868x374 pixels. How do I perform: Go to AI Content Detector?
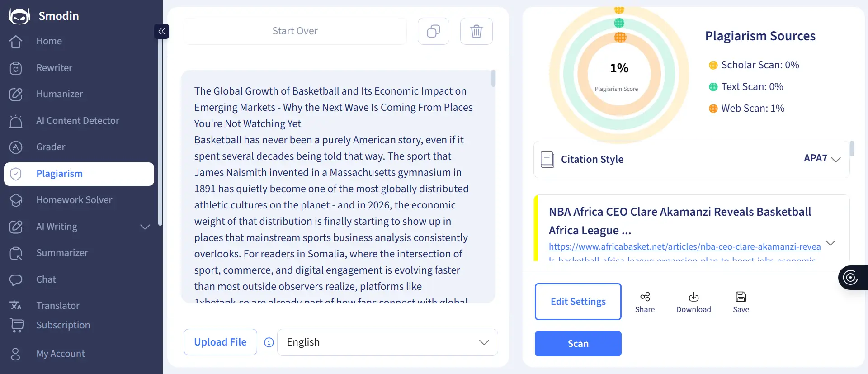pos(77,121)
